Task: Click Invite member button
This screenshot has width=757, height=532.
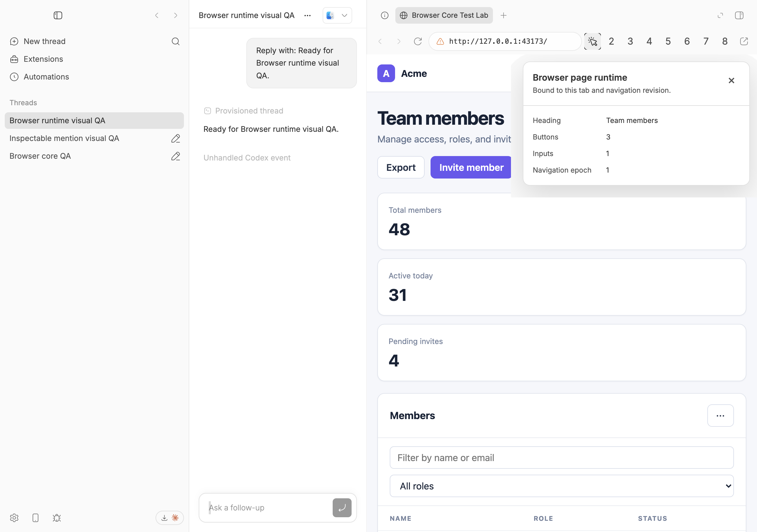Action: pos(471,168)
